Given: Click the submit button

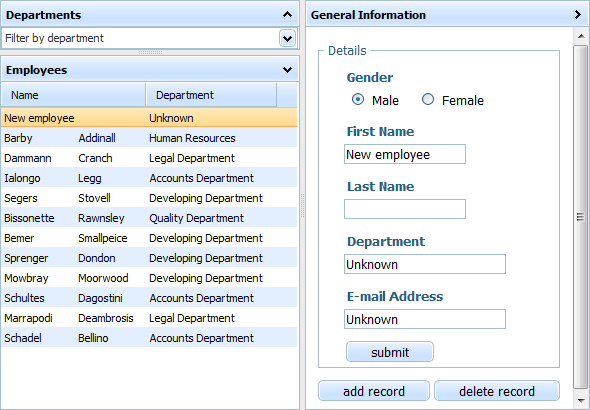Looking at the screenshot, I should (390, 352).
